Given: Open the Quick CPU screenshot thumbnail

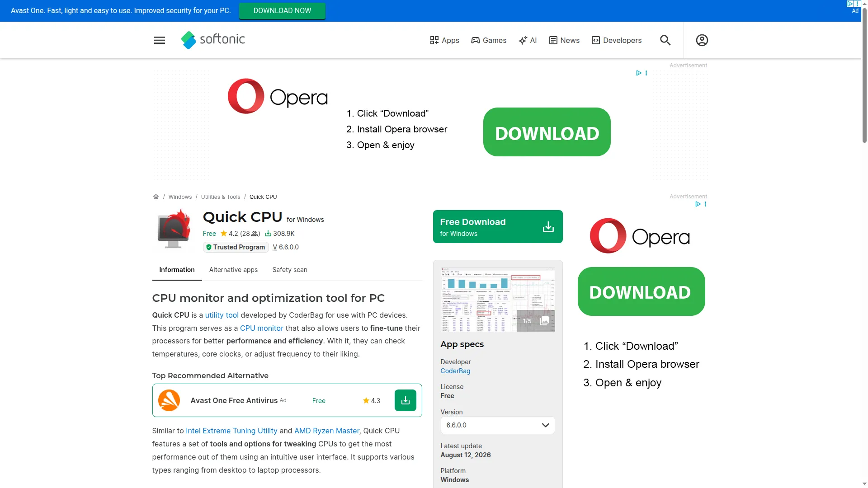Looking at the screenshot, I should tap(498, 300).
